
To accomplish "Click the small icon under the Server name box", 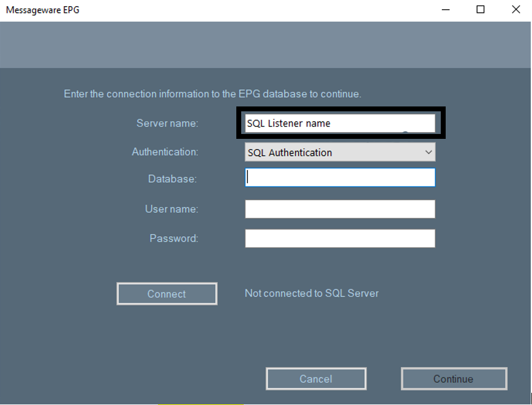I will click(x=405, y=133).
